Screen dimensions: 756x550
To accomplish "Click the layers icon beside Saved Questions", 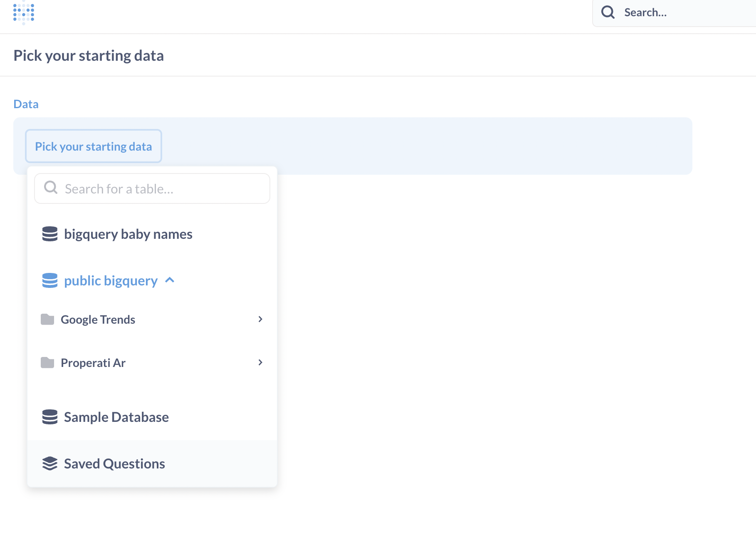I will [49, 463].
